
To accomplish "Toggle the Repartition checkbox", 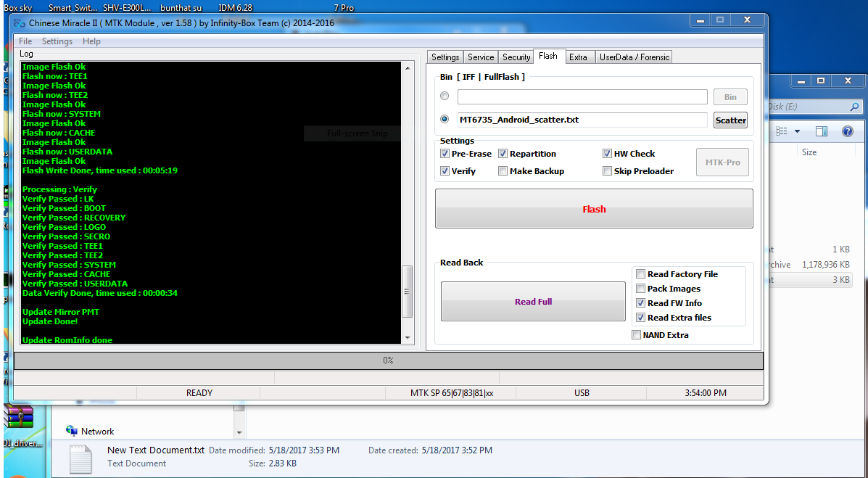I will point(503,154).
